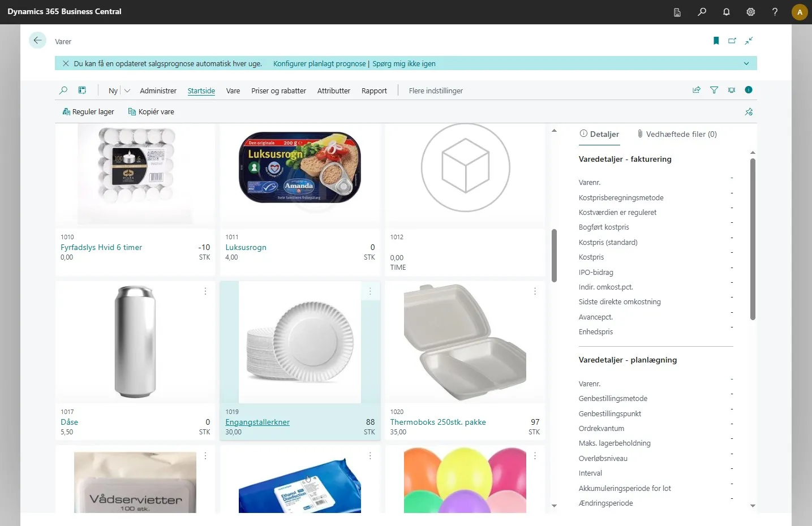Image resolution: width=812 pixels, height=526 pixels.
Task: Open the Vare menu
Action: 233,91
